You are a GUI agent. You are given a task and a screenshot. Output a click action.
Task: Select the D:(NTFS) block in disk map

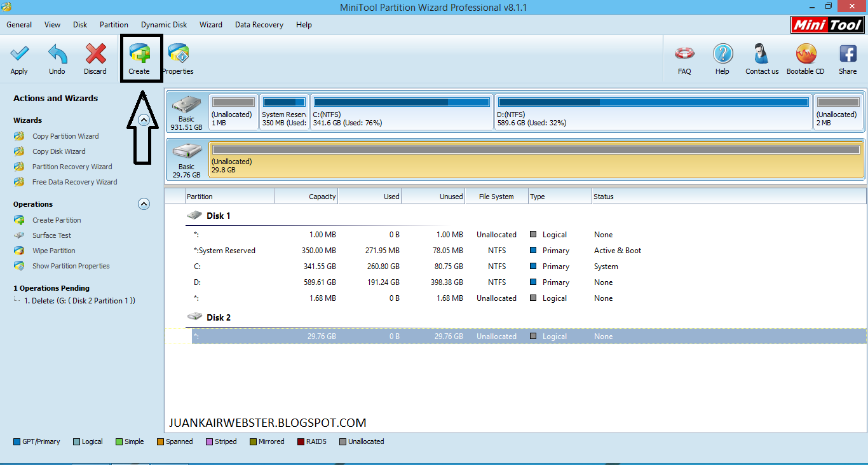tap(653, 113)
